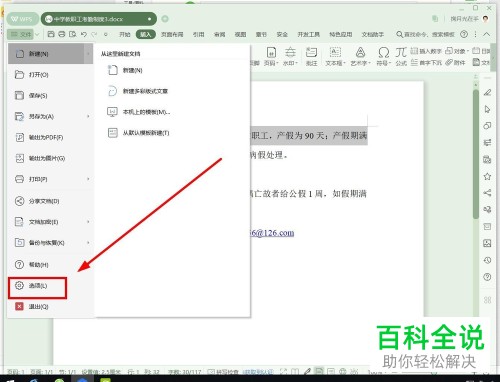
Task: Open the Options (选项) menu entry
Action: click(37, 286)
